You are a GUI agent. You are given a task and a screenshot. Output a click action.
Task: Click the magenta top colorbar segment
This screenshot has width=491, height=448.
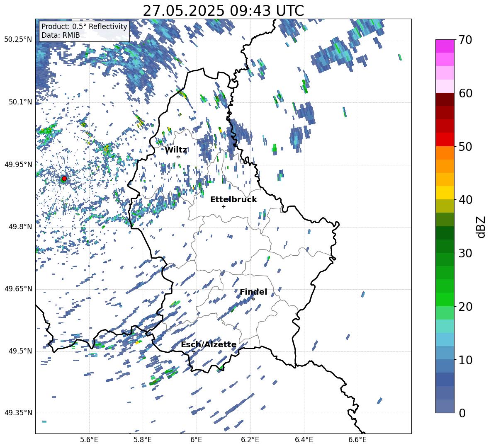[x=445, y=46]
